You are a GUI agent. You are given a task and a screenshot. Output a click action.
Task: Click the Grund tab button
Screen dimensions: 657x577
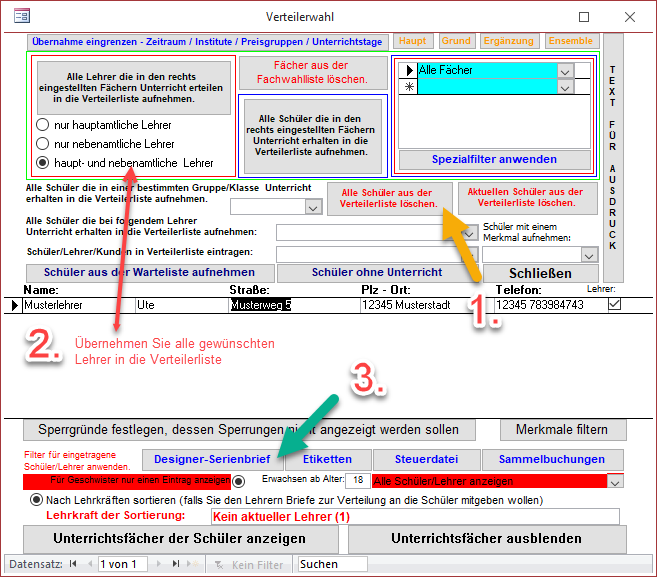(456, 41)
